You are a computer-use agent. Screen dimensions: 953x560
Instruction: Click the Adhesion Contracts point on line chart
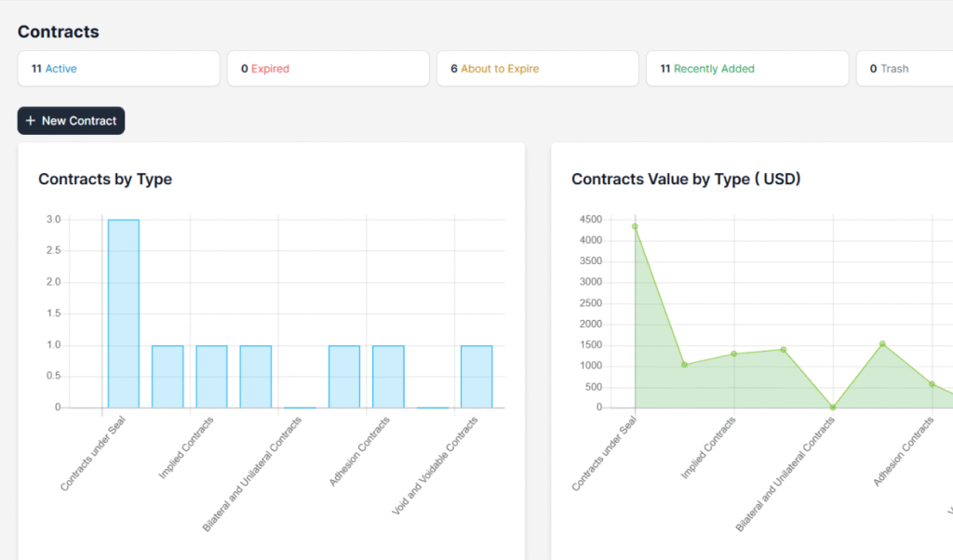pos(932,383)
